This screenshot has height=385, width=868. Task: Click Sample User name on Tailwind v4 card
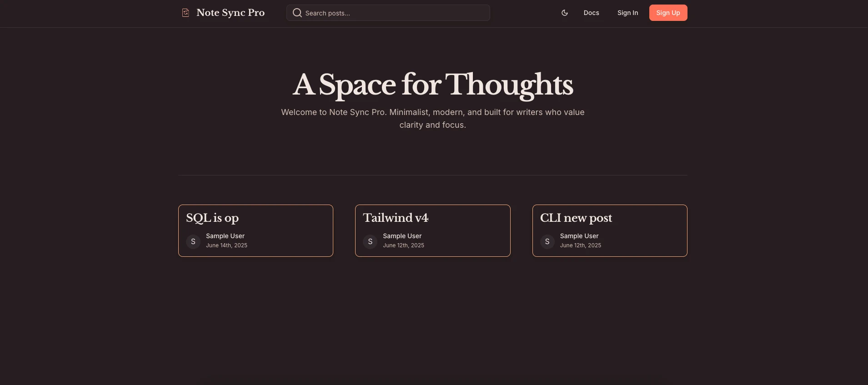[x=402, y=236]
